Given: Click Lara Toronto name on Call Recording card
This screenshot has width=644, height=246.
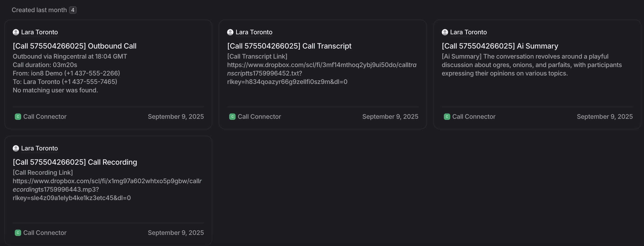Looking at the screenshot, I should [39, 148].
